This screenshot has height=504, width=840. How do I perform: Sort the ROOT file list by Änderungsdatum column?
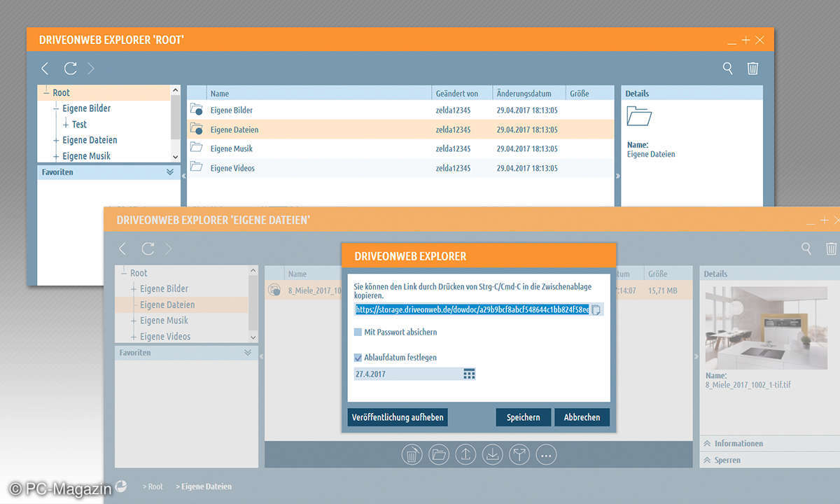point(529,93)
